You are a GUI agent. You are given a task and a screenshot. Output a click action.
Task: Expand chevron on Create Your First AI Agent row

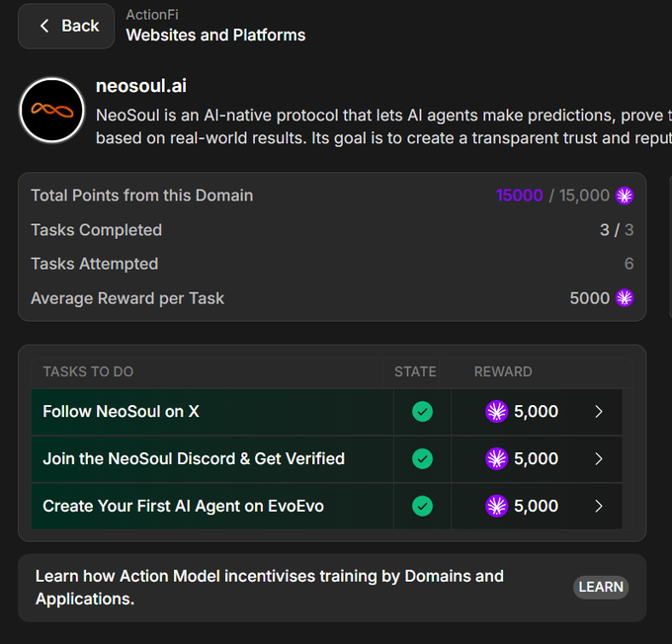point(599,506)
